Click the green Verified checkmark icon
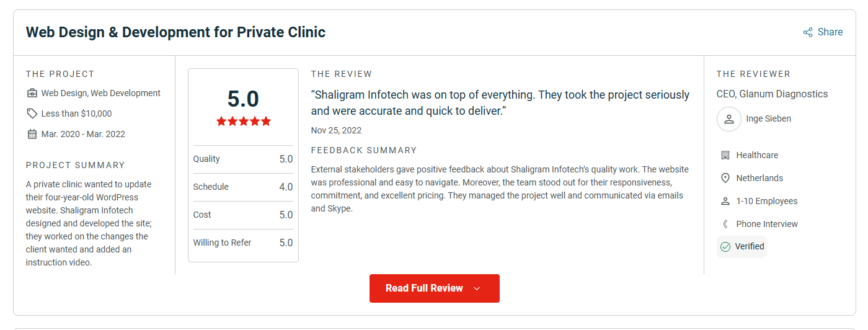This screenshot has width=868, height=330. tap(725, 247)
